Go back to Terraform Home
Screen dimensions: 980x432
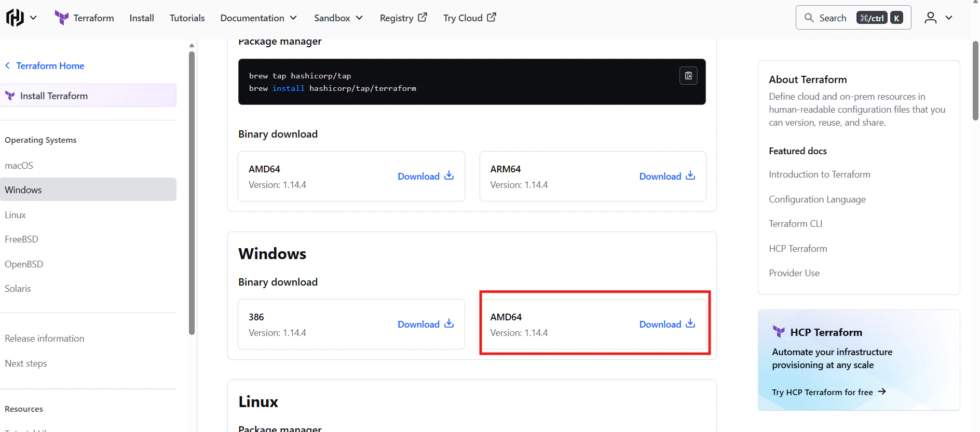(50, 66)
